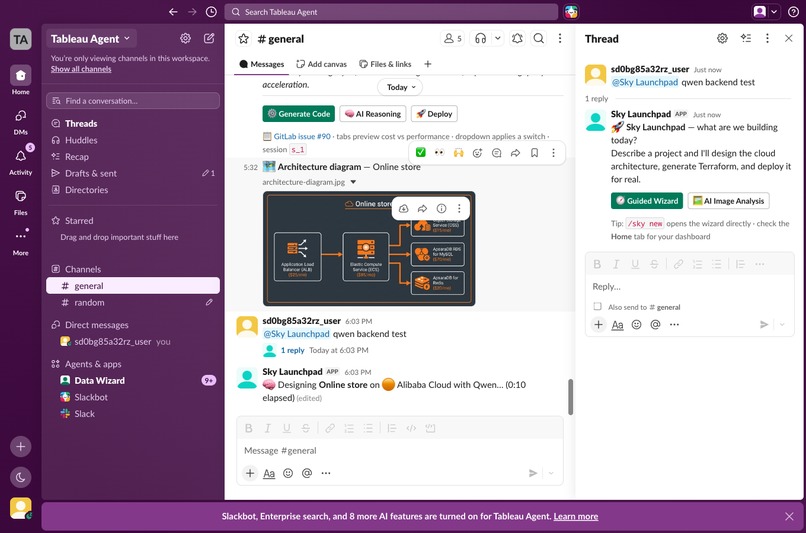Open send options dropdown in thread reply
806x533 pixels.
(x=782, y=324)
